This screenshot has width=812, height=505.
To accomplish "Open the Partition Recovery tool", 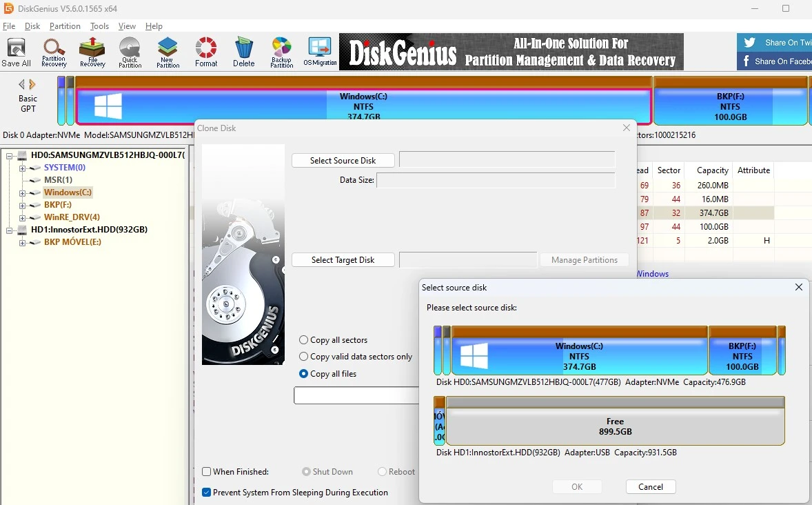I will click(x=54, y=52).
